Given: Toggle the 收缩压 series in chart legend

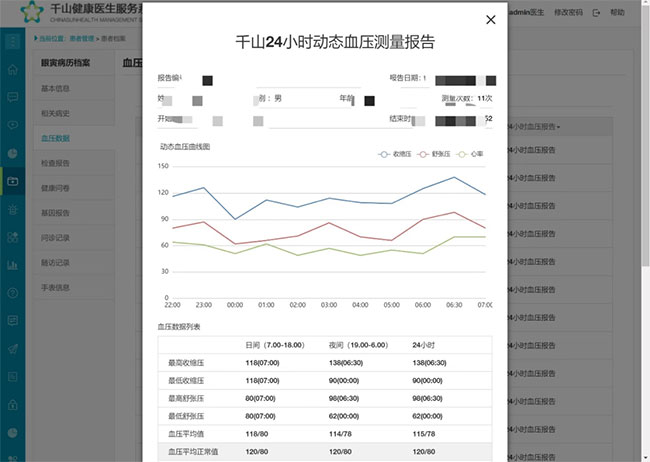Looking at the screenshot, I should point(395,154).
